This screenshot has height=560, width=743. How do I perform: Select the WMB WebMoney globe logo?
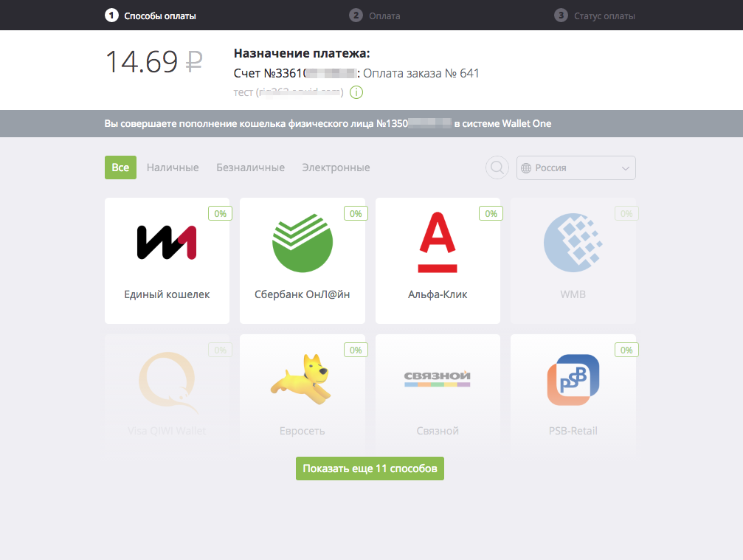573,243
